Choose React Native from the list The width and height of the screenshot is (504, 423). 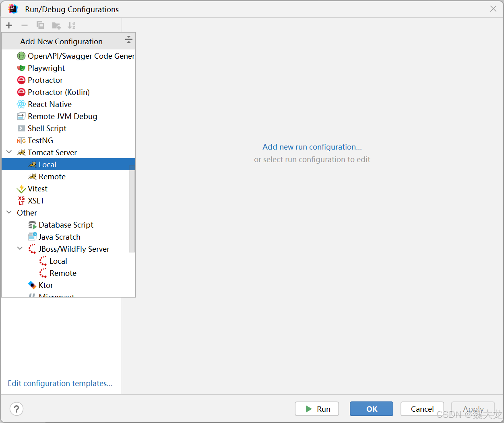tap(68, 104)
